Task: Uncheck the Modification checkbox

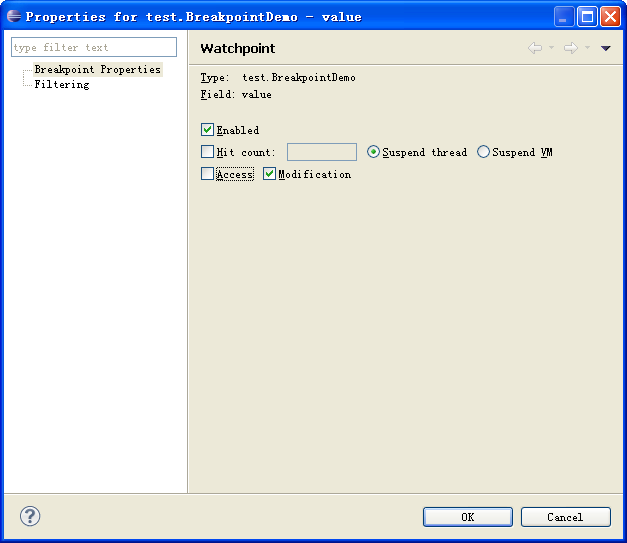Action: point(269,174)
